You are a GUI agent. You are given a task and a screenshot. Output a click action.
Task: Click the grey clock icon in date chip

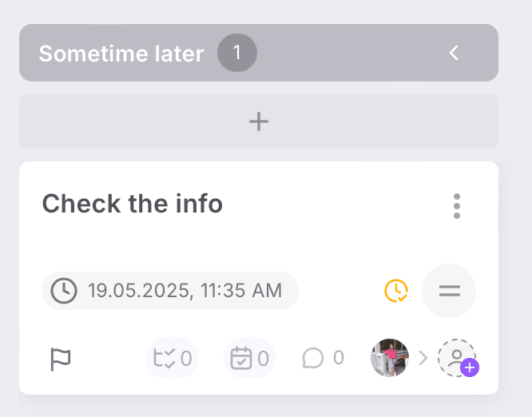pos(64,290)
